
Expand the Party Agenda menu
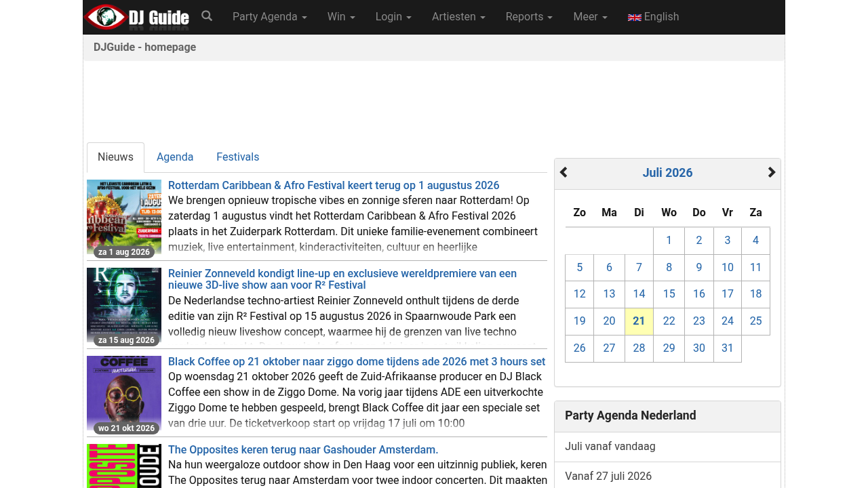point(270,17)
